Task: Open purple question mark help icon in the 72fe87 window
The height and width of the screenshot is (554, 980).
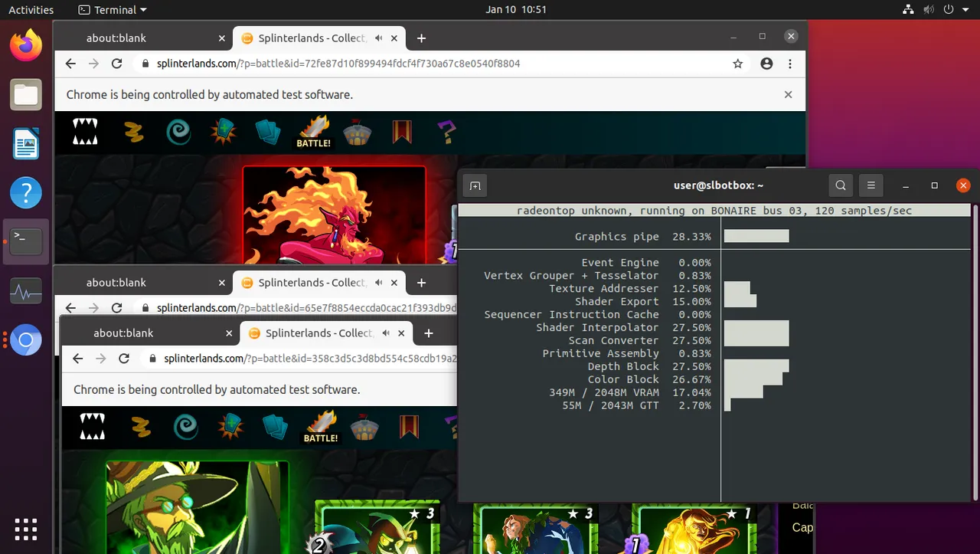Action: [x=446, y=132]
